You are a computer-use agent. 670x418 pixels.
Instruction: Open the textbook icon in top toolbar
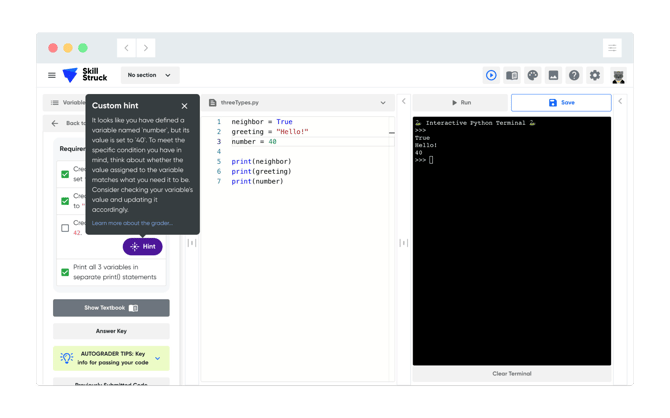pyautogui.click(x=512, y=75)
